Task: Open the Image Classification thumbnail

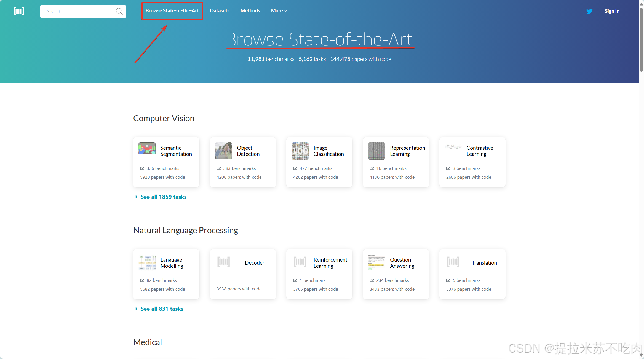Action: click(x=300, y=151)
